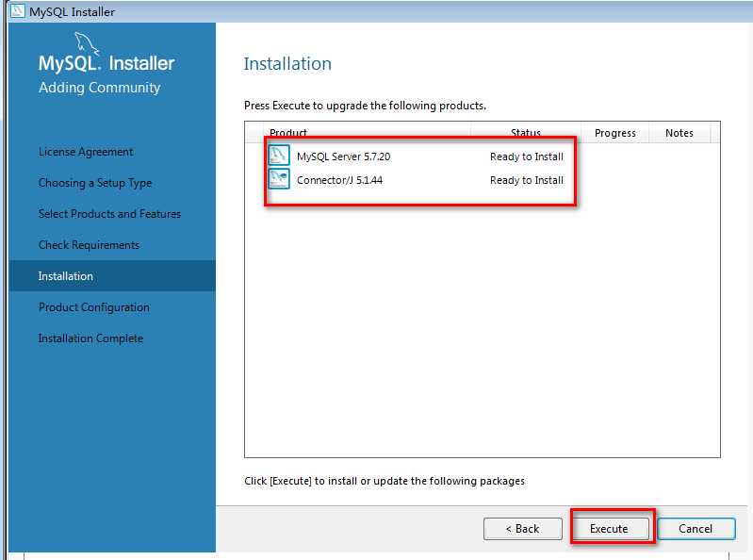Open the Choosing a Setup Type step
Image resolution: width=753 pixels, height=560 pixels.
(x=95, y=183)
